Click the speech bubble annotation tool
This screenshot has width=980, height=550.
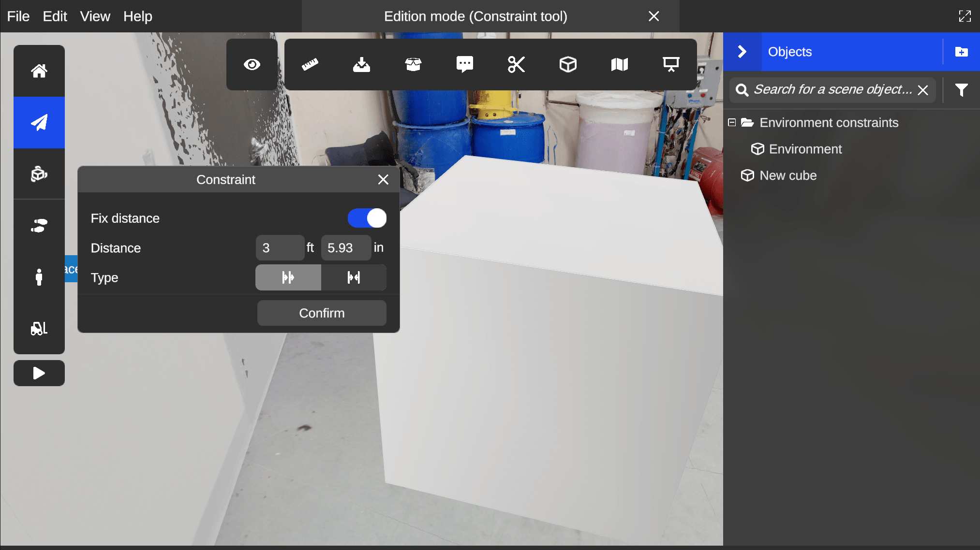point(464,64)
